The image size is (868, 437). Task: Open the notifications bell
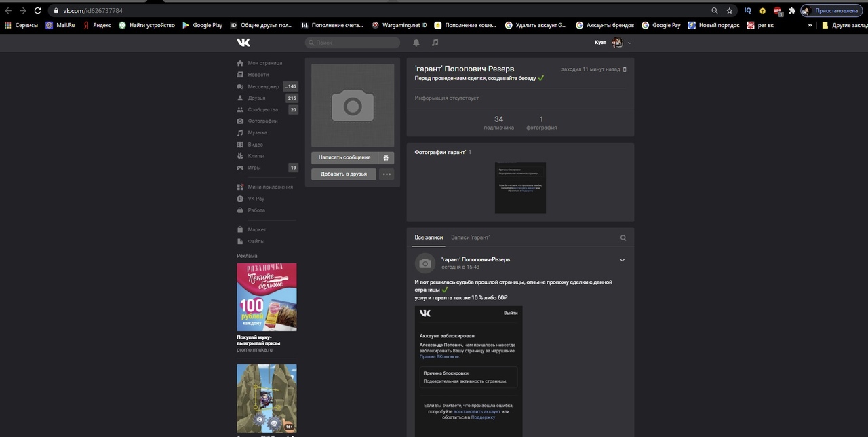416,43
